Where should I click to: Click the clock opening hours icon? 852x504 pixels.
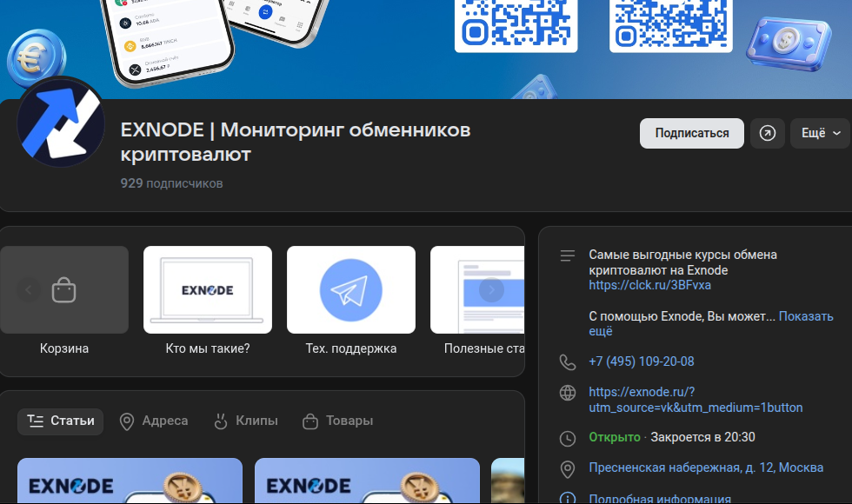coord(568,438)
